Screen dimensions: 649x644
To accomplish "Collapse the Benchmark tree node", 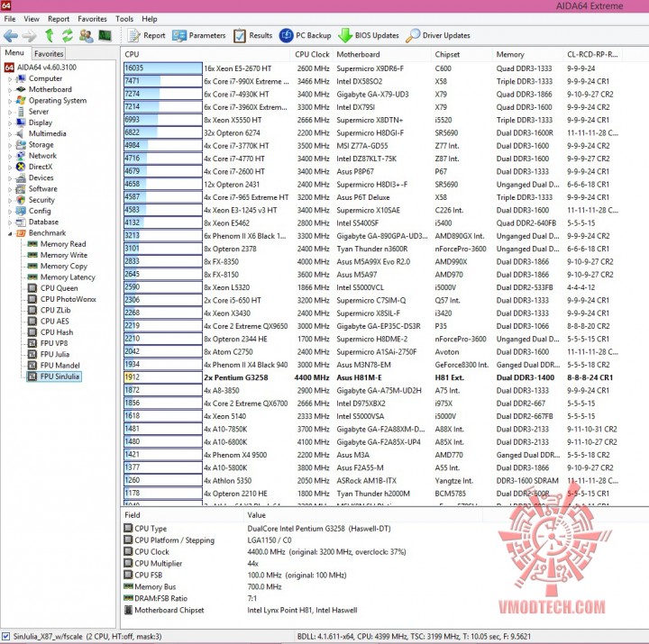I will point(10,233).
